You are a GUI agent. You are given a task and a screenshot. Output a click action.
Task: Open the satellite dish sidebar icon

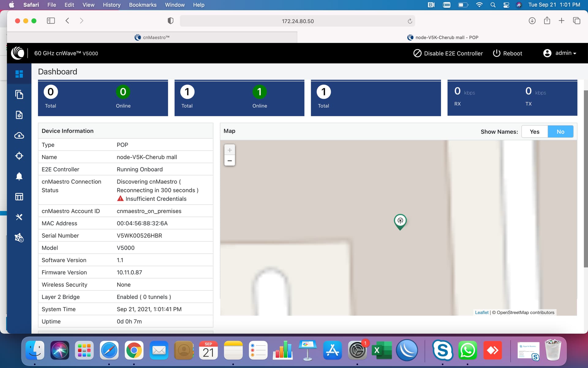pyautogui.click(x=19, y=238)
